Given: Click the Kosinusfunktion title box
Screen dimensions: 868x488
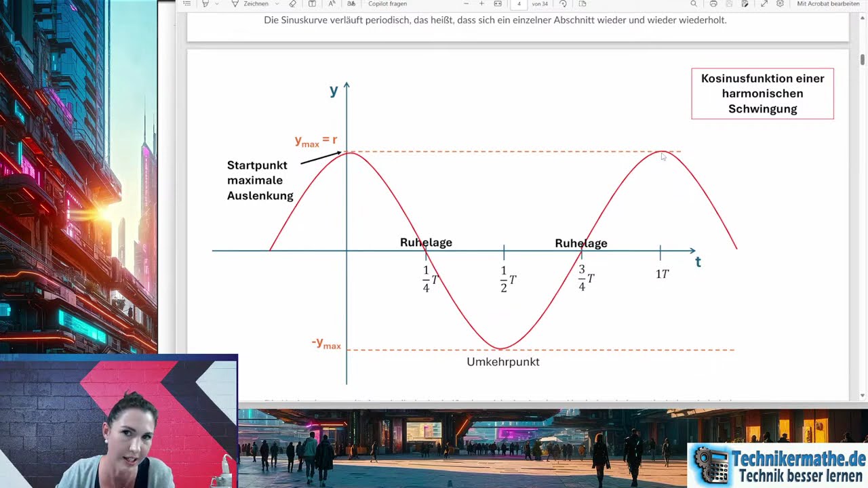Looking at the screenshot, I should 762,94.
